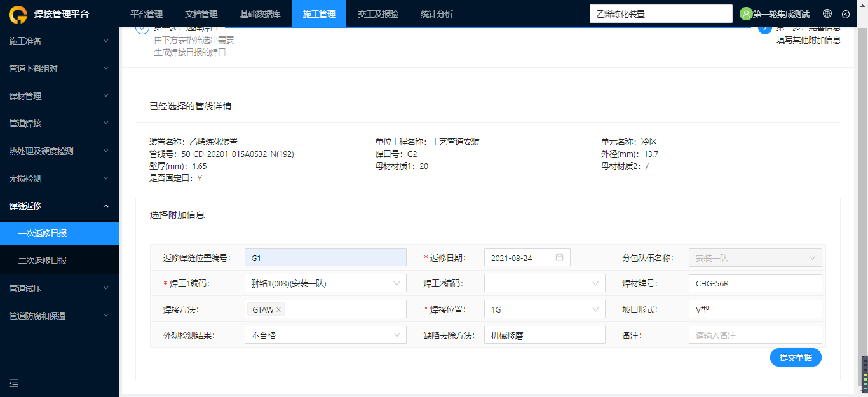The height and width of the screenshot is (397, 868).
Task: Expand the 无损检测 sidebar section
Action: click(59, 178)
